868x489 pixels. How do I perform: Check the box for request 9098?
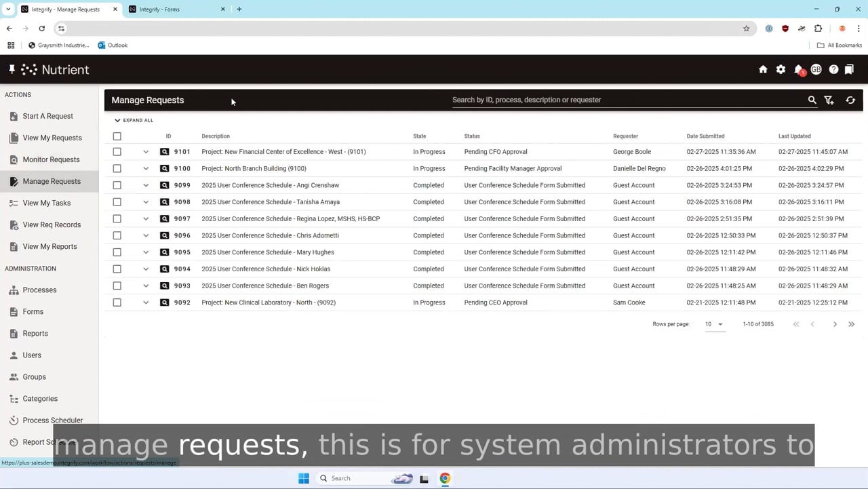pyautogui.click(x=117, y=202)
